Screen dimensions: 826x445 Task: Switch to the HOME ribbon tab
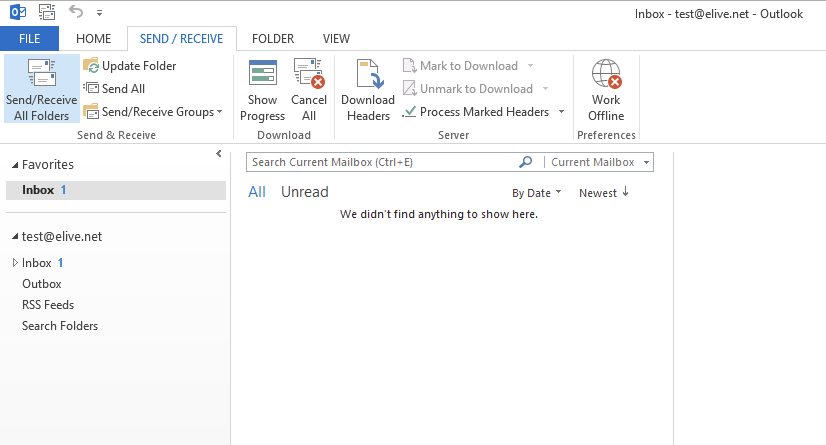[x=93, y=39]
